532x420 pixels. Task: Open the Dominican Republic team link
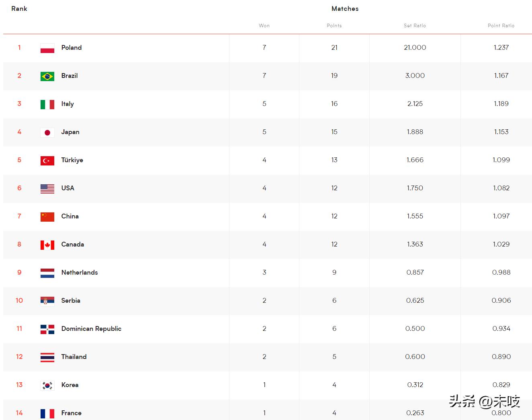91,328
